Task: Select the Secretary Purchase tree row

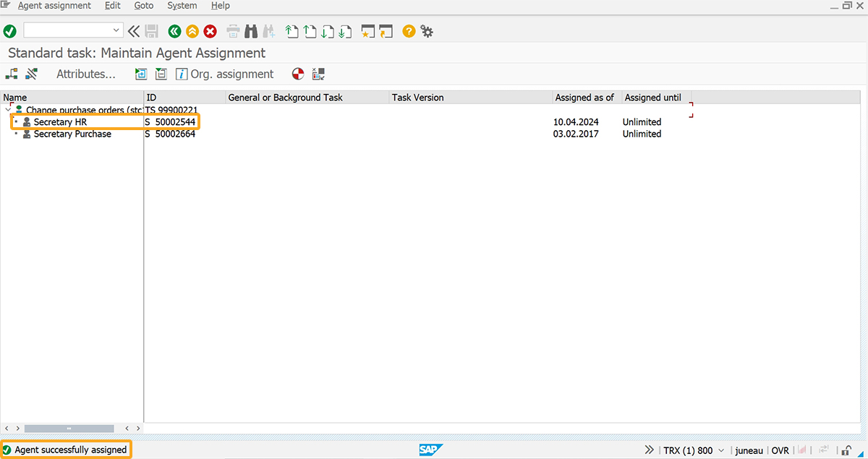Action: (x=72, y=134)
